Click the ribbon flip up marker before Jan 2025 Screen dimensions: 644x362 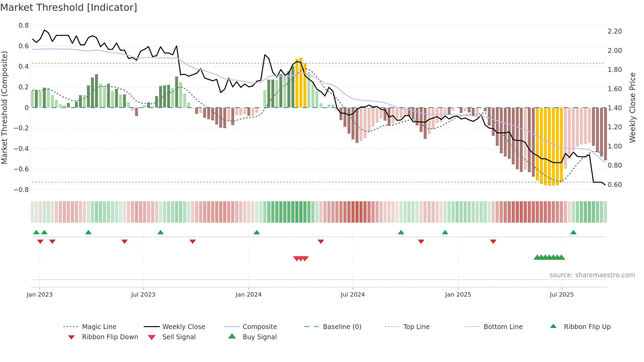pos(445,232)
